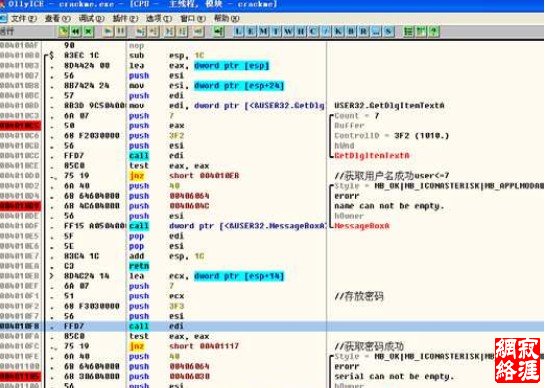The image size is (545, 388).
Task: Click the Debugging options toolbar icon
Action: point(408,32)
